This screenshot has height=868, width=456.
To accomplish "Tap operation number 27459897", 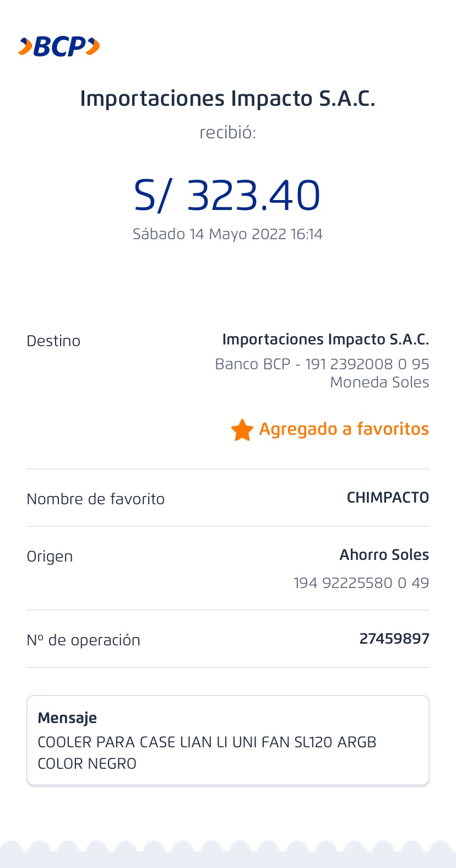I will pyautogui.click(x=394, y=639).
